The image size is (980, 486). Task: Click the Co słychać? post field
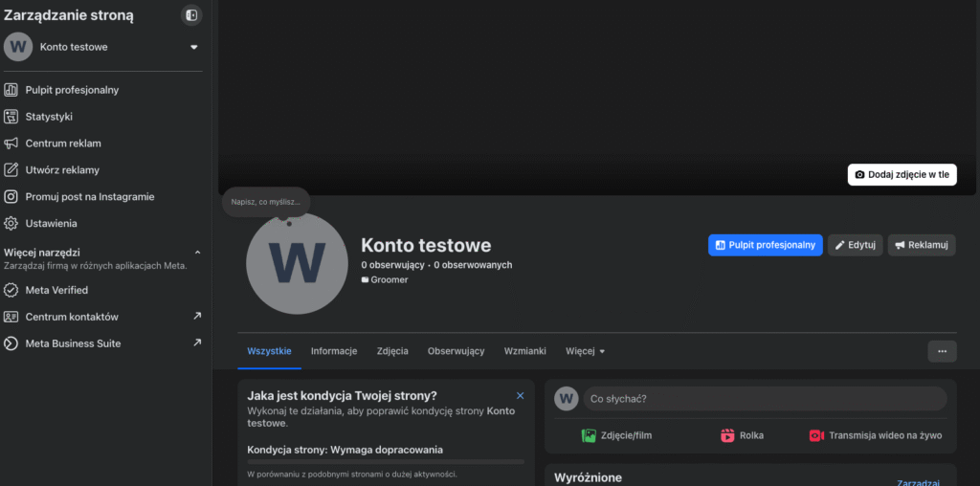coord(765,399)
